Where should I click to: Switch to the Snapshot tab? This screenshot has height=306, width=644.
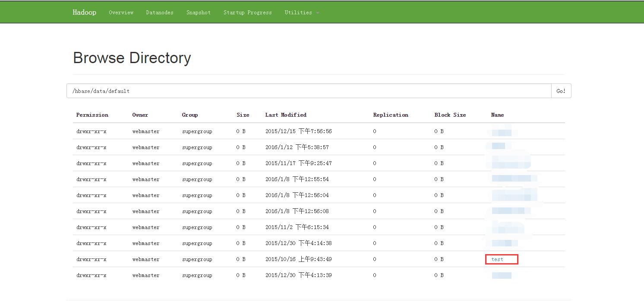[x=199, y=13]
